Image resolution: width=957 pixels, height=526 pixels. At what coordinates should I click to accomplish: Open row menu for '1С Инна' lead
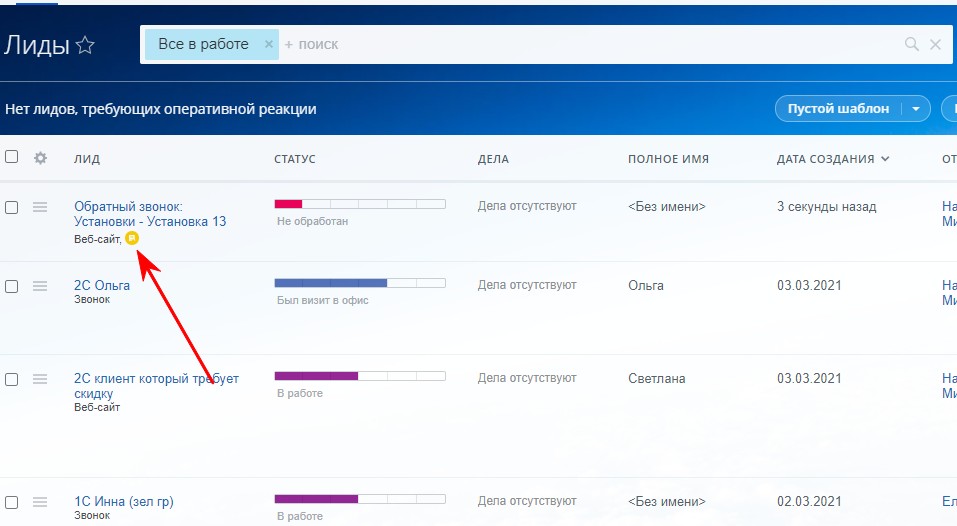click(40, 503)
